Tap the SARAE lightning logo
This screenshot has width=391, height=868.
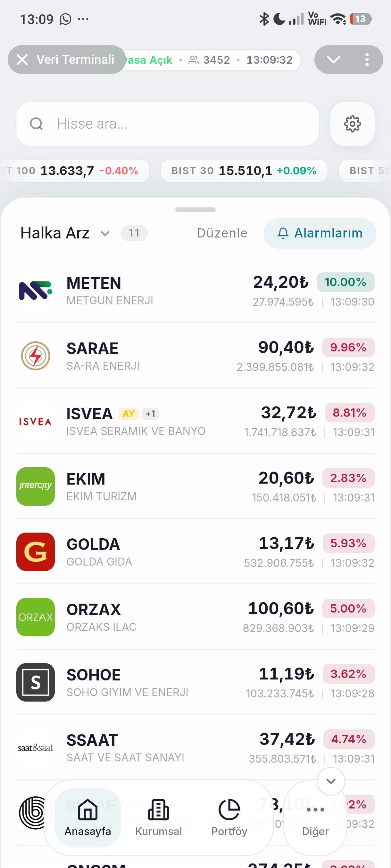(36, 356)
